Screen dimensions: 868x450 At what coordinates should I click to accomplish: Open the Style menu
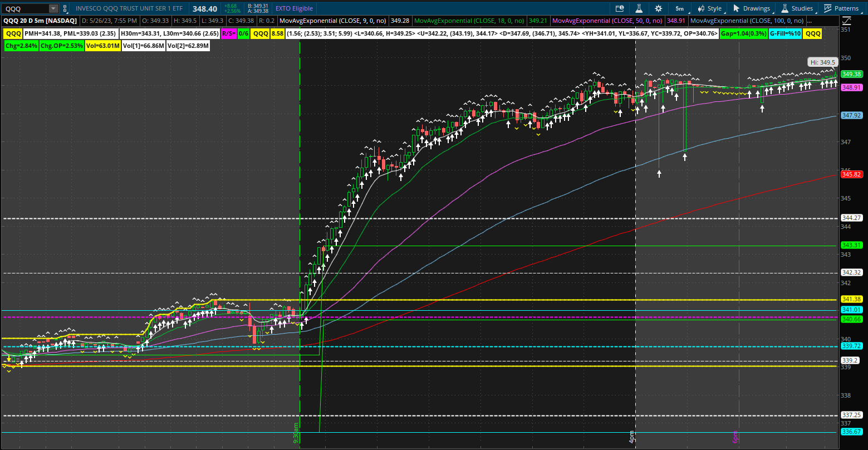709,8
